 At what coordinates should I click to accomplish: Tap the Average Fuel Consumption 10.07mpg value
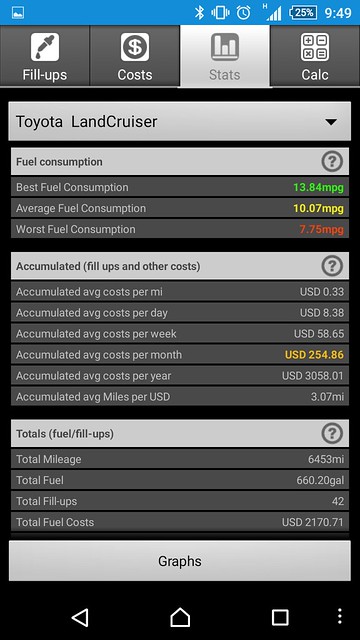318,209
